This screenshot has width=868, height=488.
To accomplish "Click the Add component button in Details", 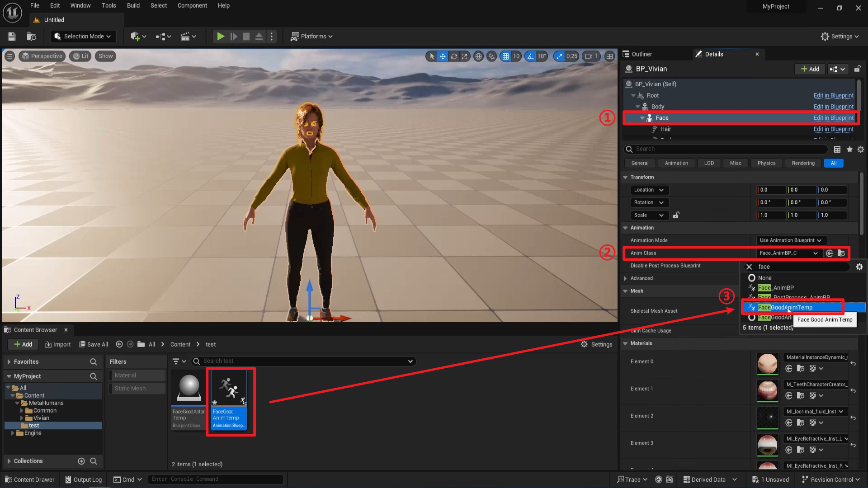I will pos(810,69).
